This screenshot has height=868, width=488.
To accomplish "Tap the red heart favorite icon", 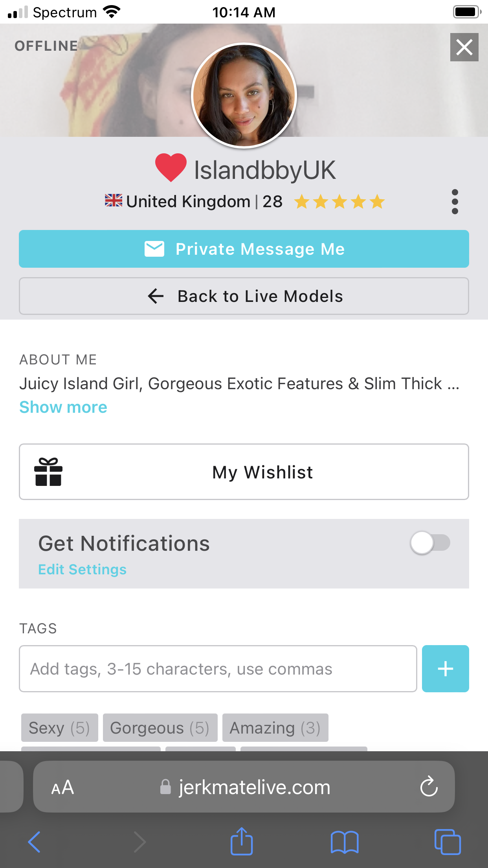I will coord(171,167).
